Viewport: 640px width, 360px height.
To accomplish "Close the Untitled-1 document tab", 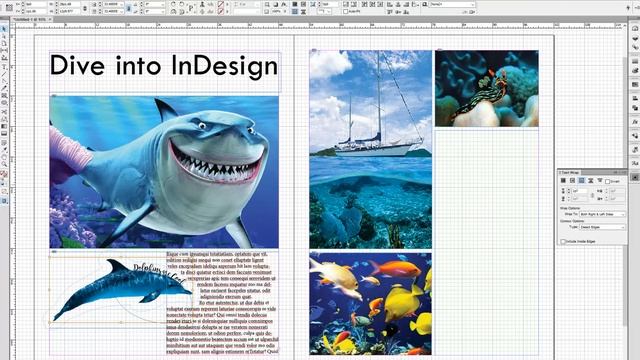I will 50,19.
